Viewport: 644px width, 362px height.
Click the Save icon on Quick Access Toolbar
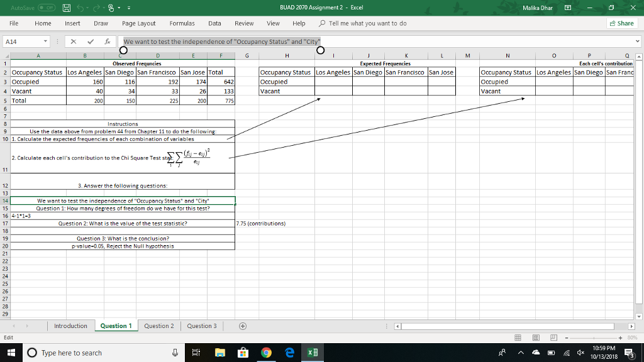tap(67, 9)
